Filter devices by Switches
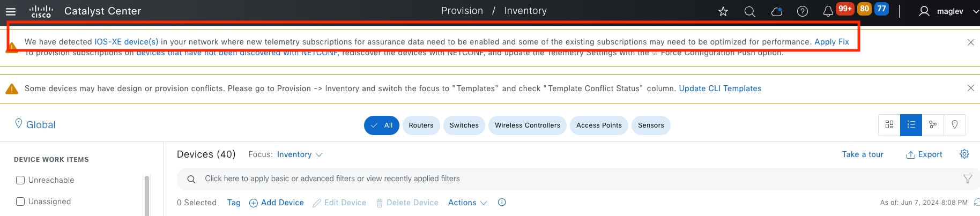Viewport: 980px width, 216px height. [464, 125]
